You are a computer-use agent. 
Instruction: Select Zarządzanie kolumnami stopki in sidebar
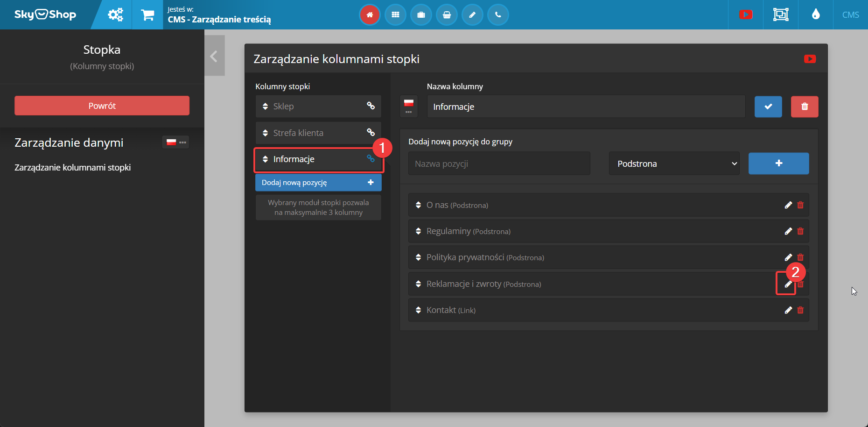coord(72,167)
